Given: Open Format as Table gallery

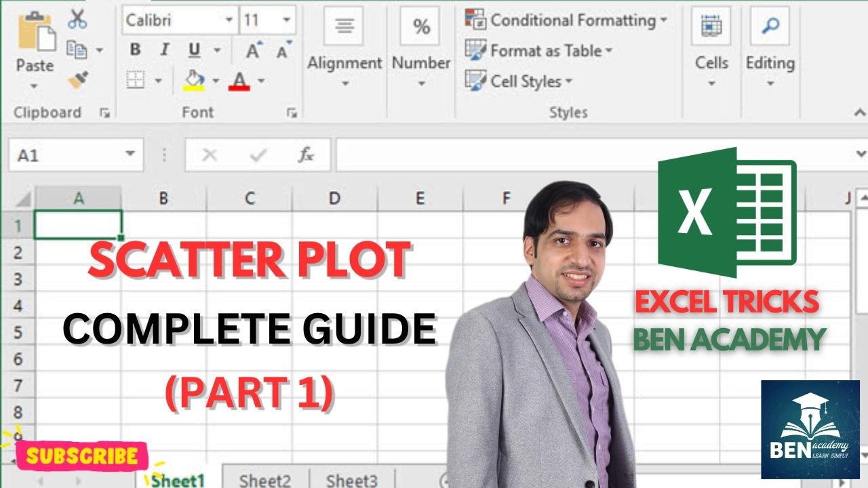Looking at the screenshot, I should (x=538, y=51).
